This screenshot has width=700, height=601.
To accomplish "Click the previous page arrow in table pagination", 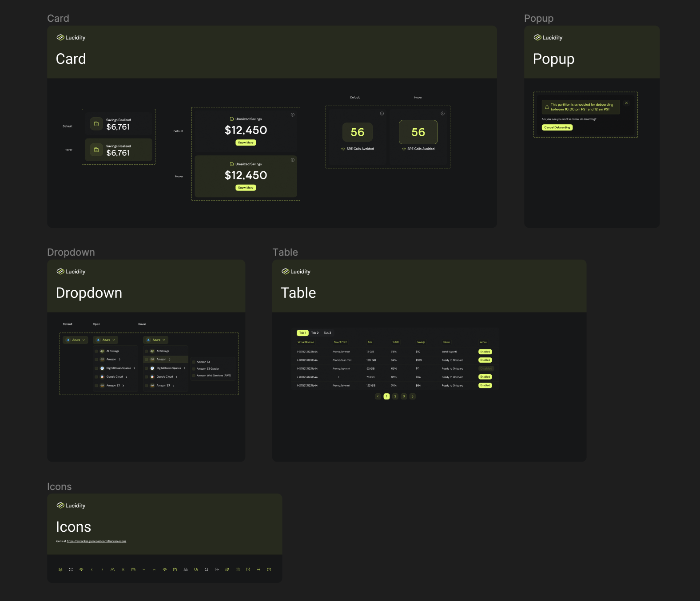I will tap(378, 396).
